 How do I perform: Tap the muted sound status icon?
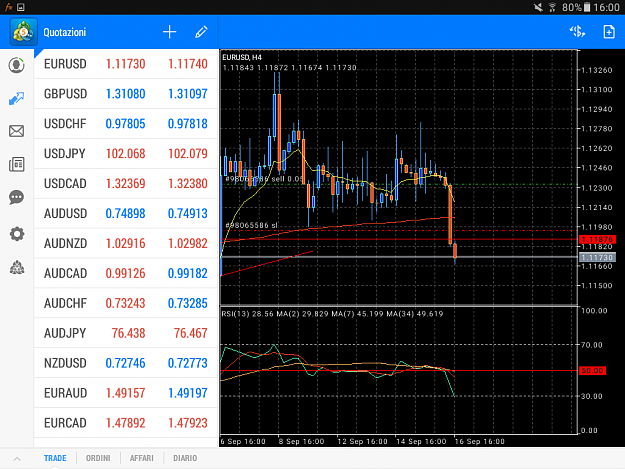(538, 7)
